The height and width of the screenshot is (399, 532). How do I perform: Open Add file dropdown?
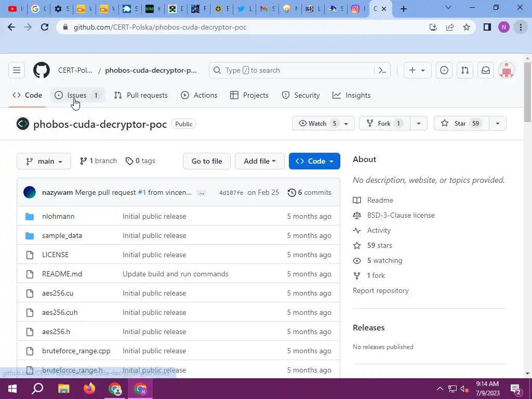(x=260, y=161)
